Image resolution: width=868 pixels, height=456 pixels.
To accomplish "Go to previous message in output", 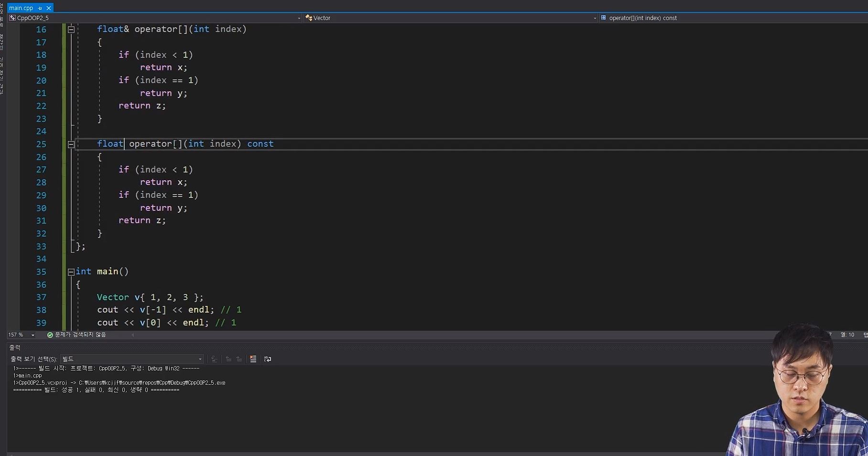I will (228, 359).
